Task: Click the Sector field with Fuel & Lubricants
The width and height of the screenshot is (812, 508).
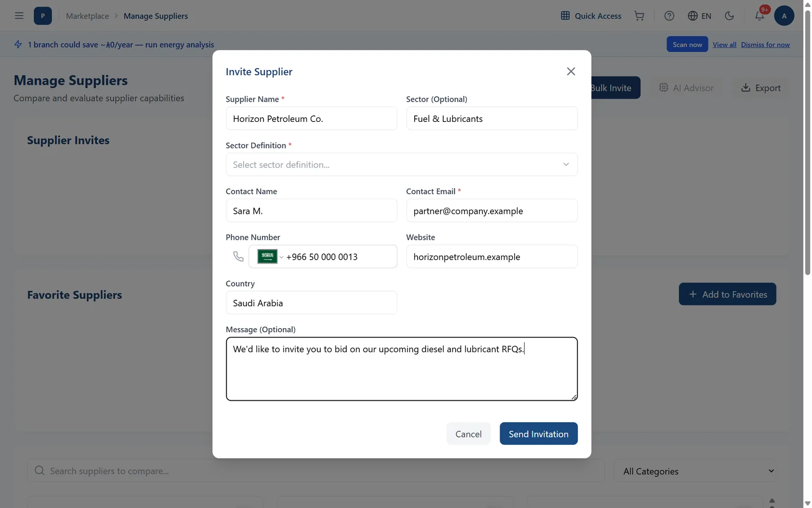Action: (492, 118)
